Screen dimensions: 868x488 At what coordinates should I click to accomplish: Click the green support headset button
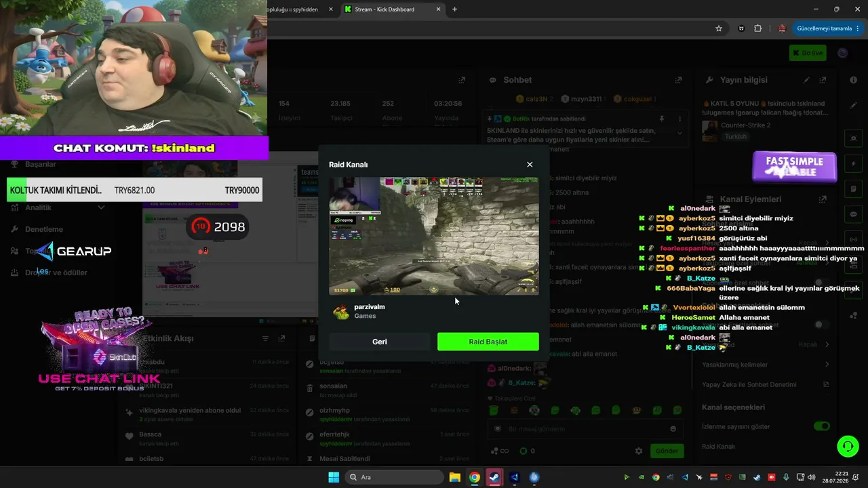[x=848, y=446]
